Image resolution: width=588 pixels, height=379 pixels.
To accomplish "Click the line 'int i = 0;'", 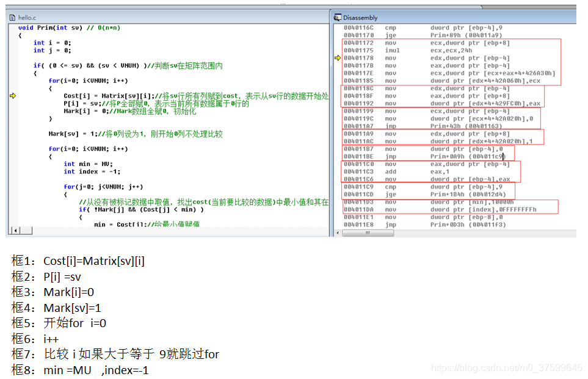I will (x=52, y=43).
